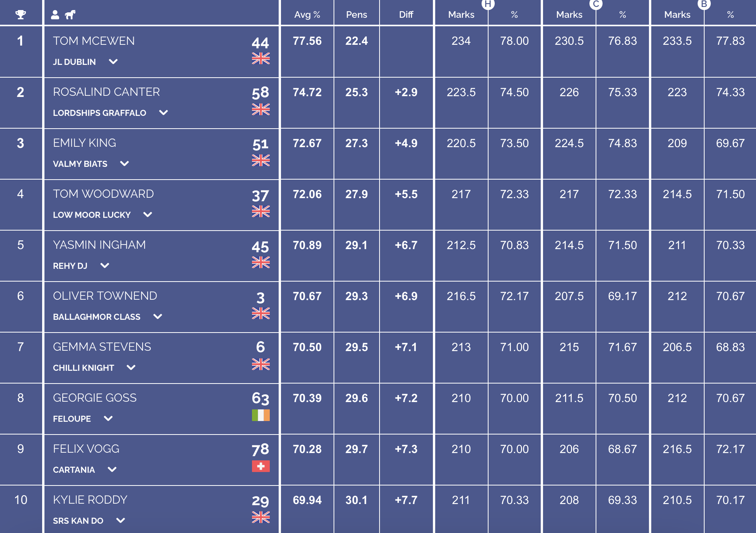Expand the Ballaghmor Class chevron
This screenshot has height=533, width=756.
(158, 316)
